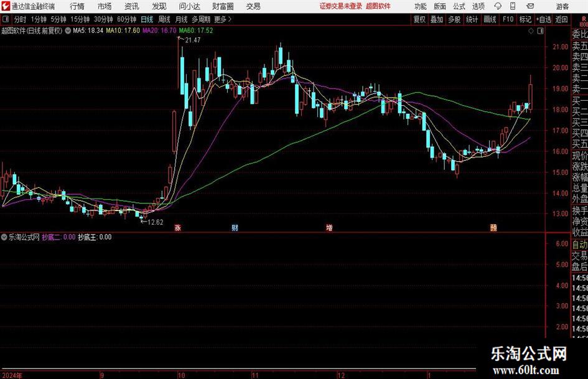Toggle the left panel icon beside 分时
This screenshot has height=379, width=588.
click(5, 19)
